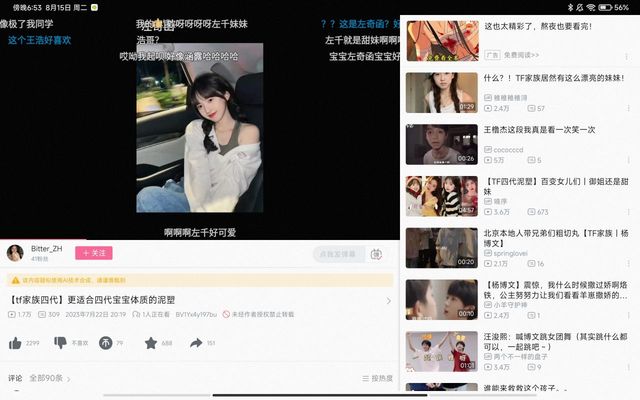Open more options for 漂亮的妹妹 video
The height and width of the screenshot is (400, 640).
pyautogui.click(x=629, y=108)
